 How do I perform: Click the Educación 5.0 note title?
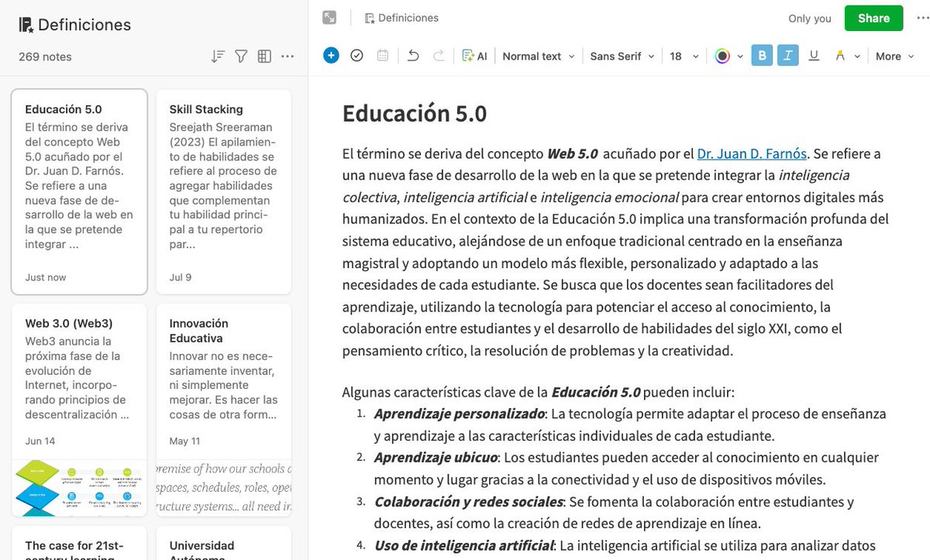pyautogui.click(x=415, y=113)
